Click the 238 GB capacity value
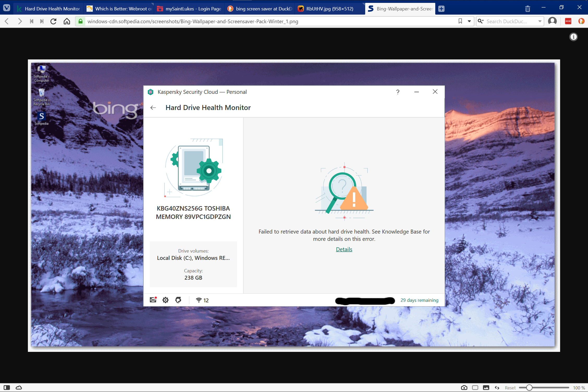The image size is (588, 392). tap(193, 278)
